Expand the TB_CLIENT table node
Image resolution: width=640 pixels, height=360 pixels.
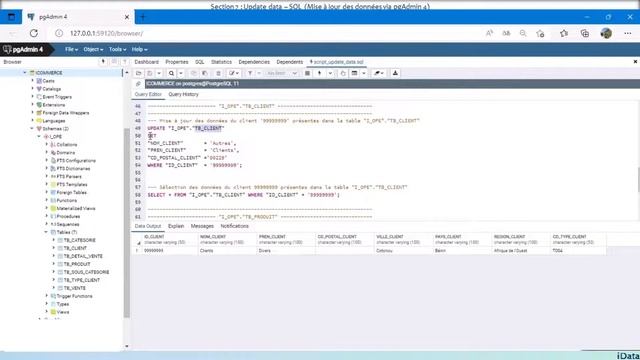(53, 248)
